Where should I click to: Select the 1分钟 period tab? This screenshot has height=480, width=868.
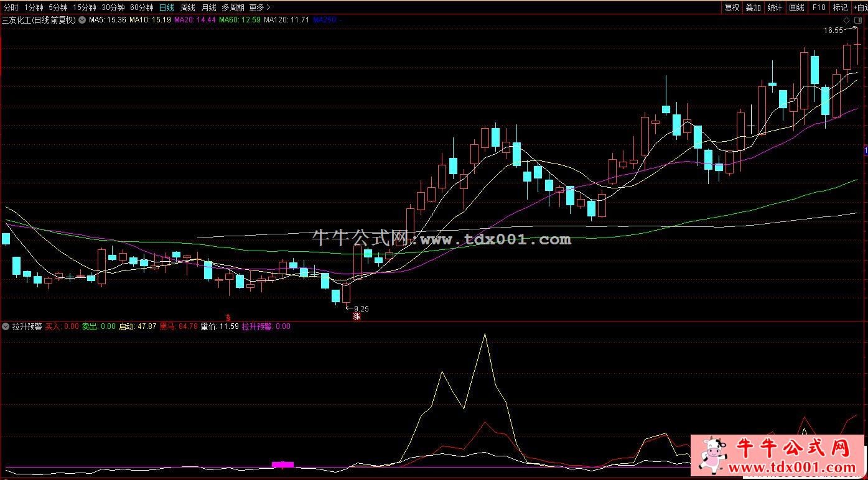pos(34,7)
